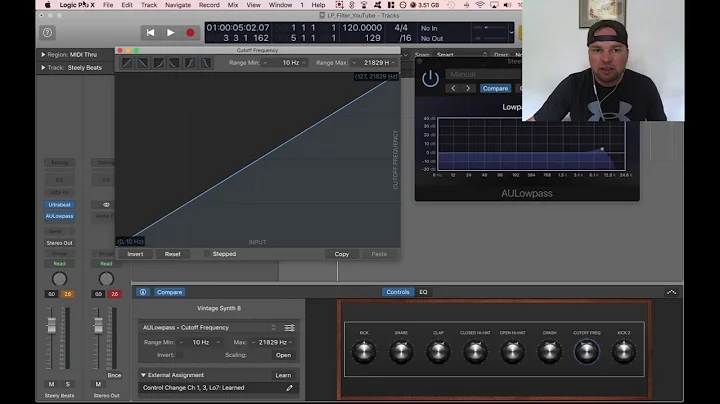Click Compare in the Smart Controls bar
Viewport: 720px width, 404px height.
click(x=169, y=292)
